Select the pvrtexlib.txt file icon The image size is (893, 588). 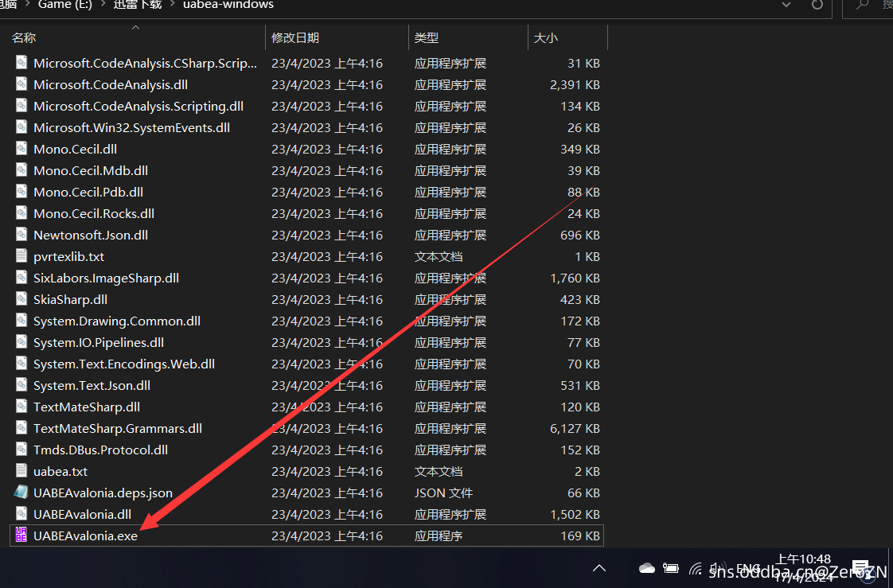pyautogui.click(x=21, y=257)
